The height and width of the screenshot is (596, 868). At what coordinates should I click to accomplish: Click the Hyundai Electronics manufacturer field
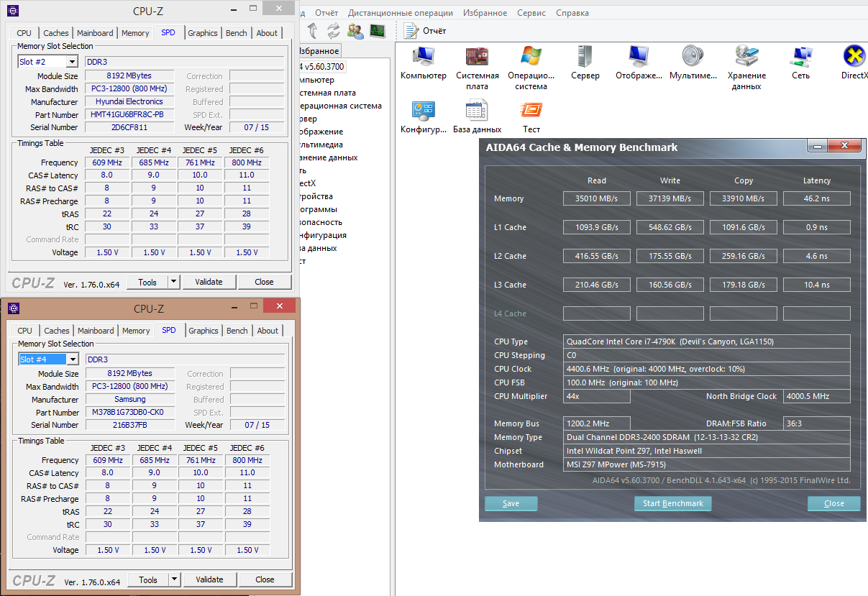pyautogui.click(x=129, y=101)
